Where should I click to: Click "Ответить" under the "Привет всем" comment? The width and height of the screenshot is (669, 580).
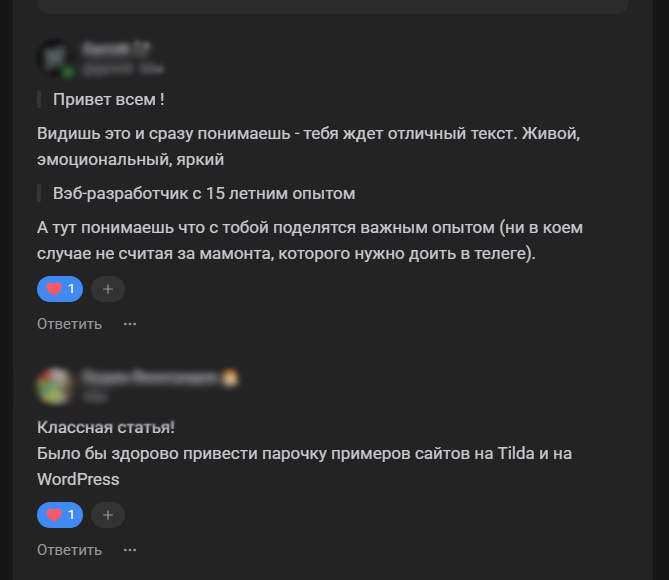[x=69, y=324]
